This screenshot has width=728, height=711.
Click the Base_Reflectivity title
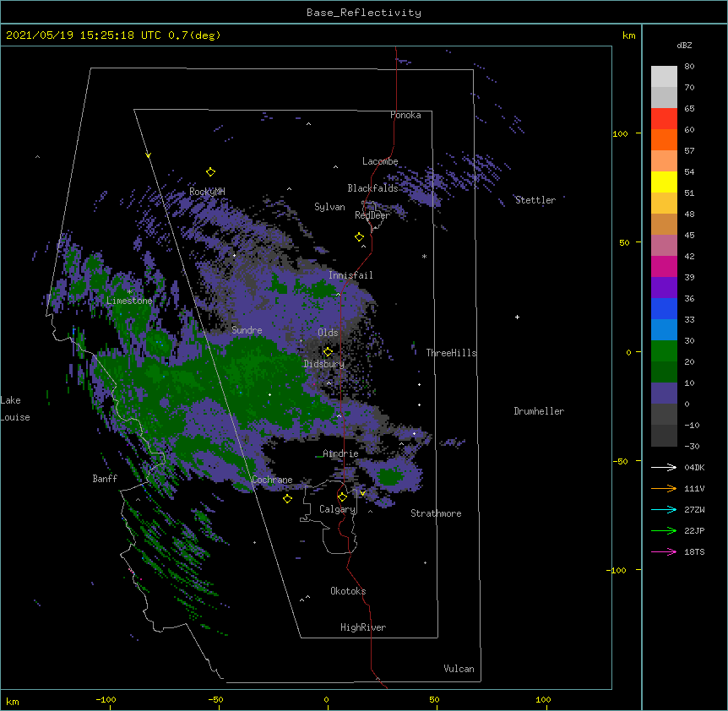pos(364,13)
